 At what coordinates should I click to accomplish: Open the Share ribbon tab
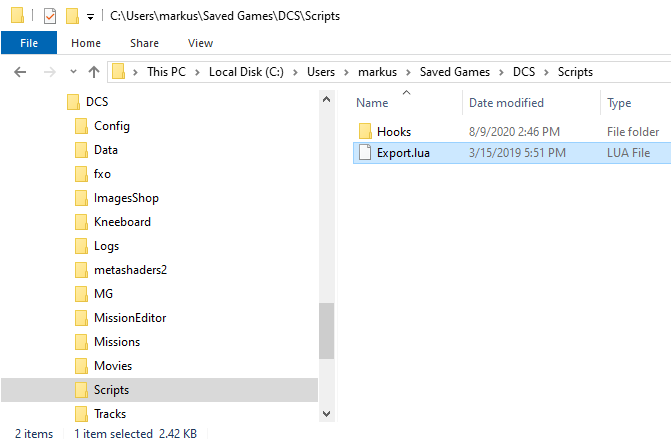pyautogui.click(x=144, y=43)
